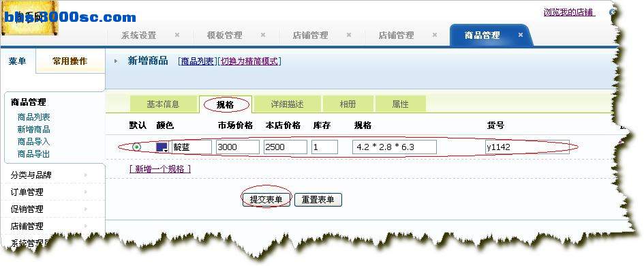Image resolution: width=644 pixels, height=266 pixels.
Task: Click the 本店价格 column header
Action: click(283, 125)
